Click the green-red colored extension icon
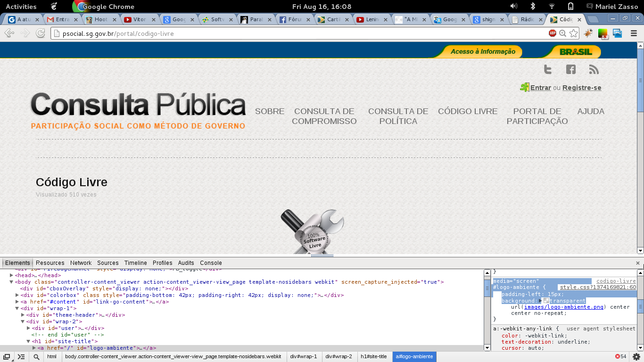This screenshot has height=362, width=644. pos(603,33)
